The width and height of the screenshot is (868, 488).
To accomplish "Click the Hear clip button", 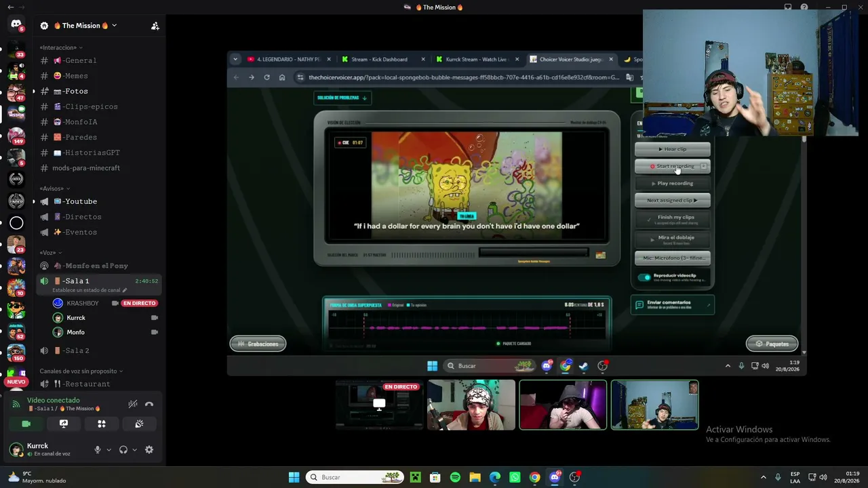I will (673, 149).
